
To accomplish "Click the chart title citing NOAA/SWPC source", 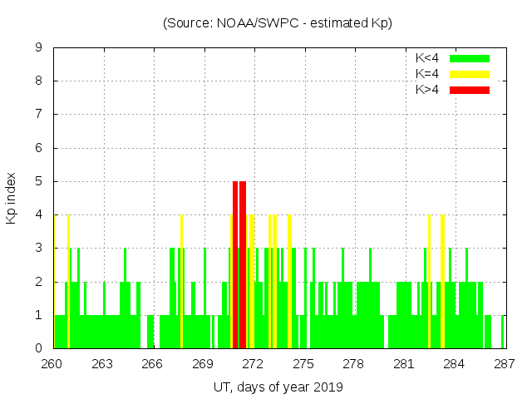I will coord(278,23).
